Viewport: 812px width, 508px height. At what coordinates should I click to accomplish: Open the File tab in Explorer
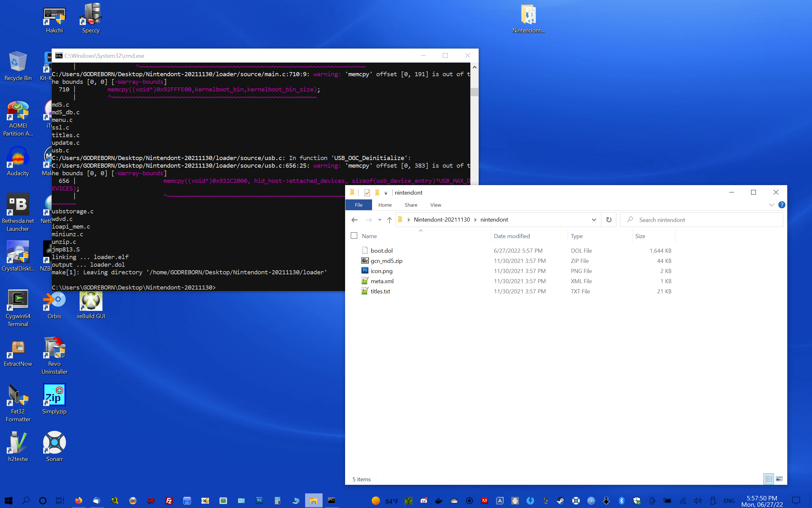(x=359, y=205)
